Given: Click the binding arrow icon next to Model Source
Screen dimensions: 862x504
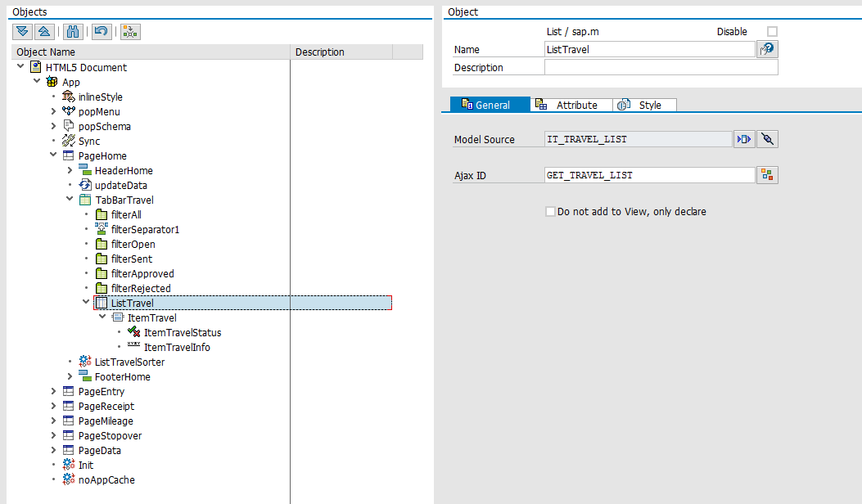Looking at the screenshot, I should point(743,139).
